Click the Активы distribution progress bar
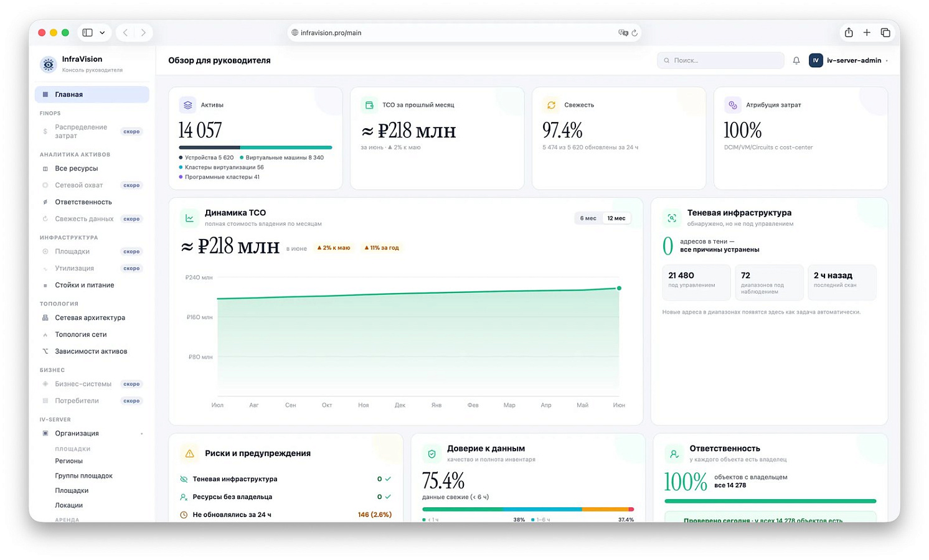 pyautogui.click(x=255, y=147)
